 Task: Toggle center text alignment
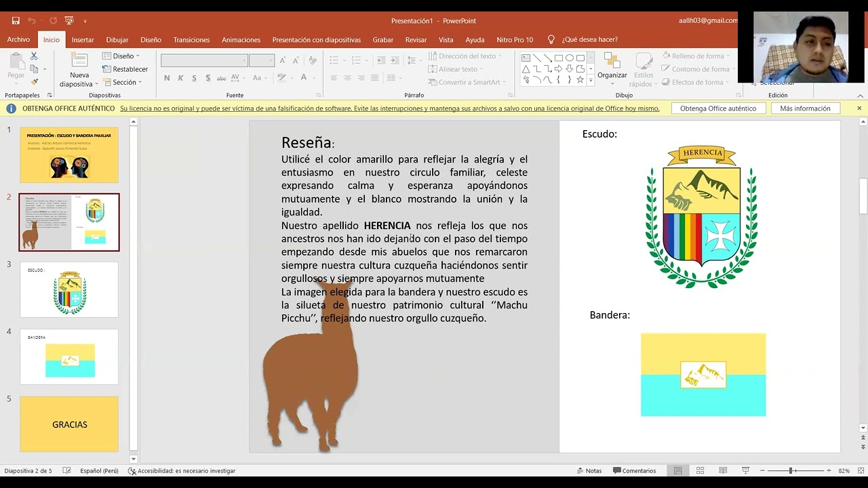[x=347, y=78]
